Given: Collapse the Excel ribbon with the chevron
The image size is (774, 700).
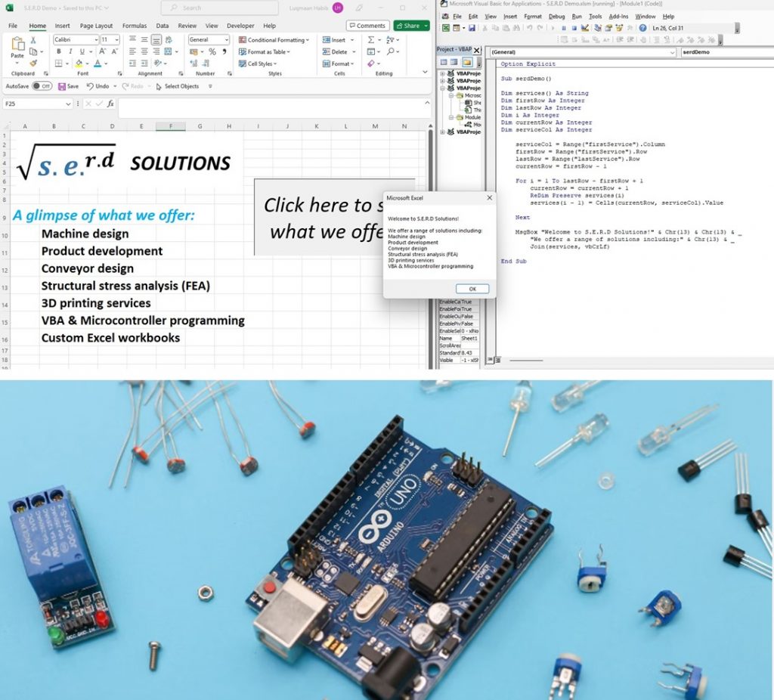Looking at the screenshot, I should click(x=425, y=72).
